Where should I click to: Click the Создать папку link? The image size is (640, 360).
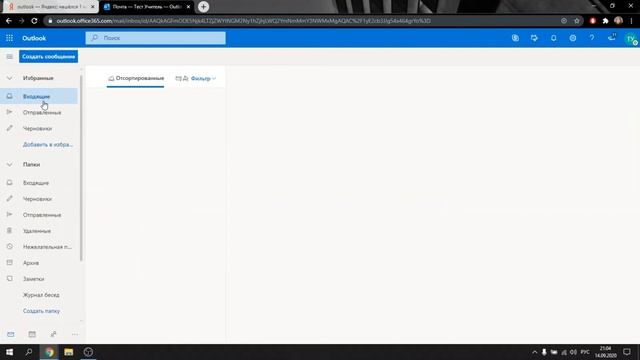tap(41, 311)
